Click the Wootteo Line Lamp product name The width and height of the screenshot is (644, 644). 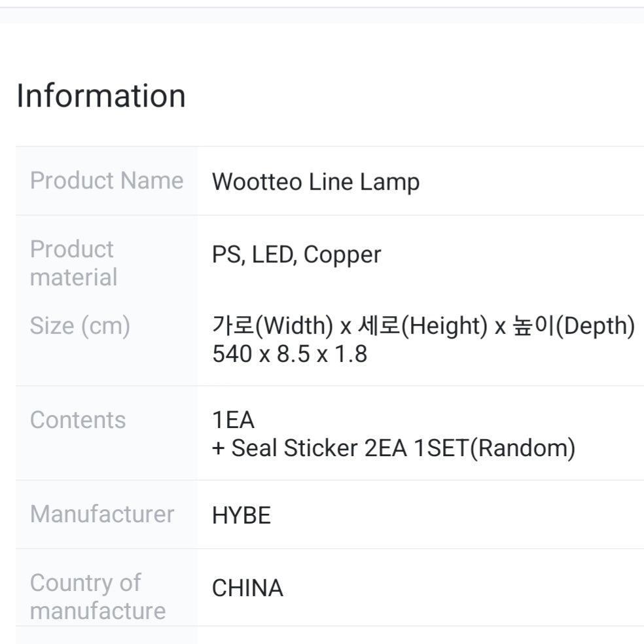(315, 182)
